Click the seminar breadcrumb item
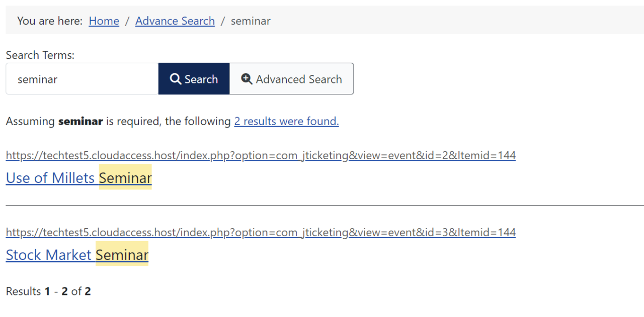The width and height of the screenshot is (644, 317). coord(251,21)
